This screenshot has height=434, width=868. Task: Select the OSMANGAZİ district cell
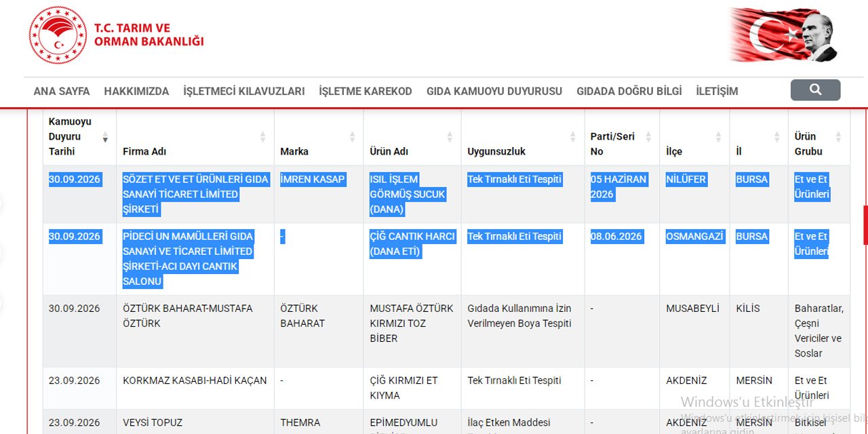(x=695, y=237)
